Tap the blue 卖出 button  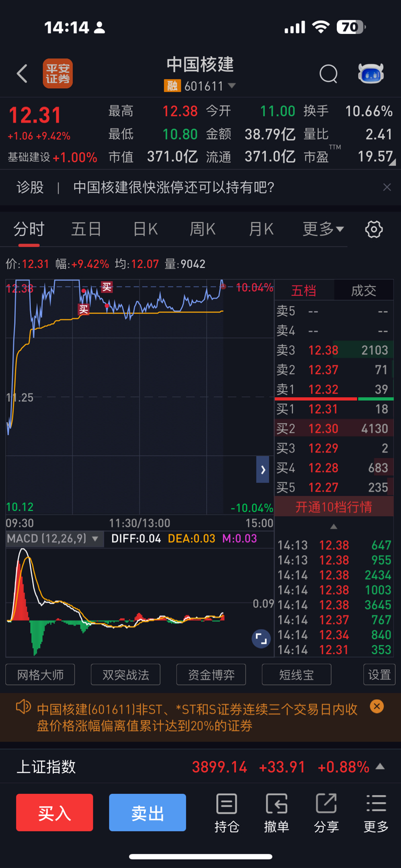point(148,812)
